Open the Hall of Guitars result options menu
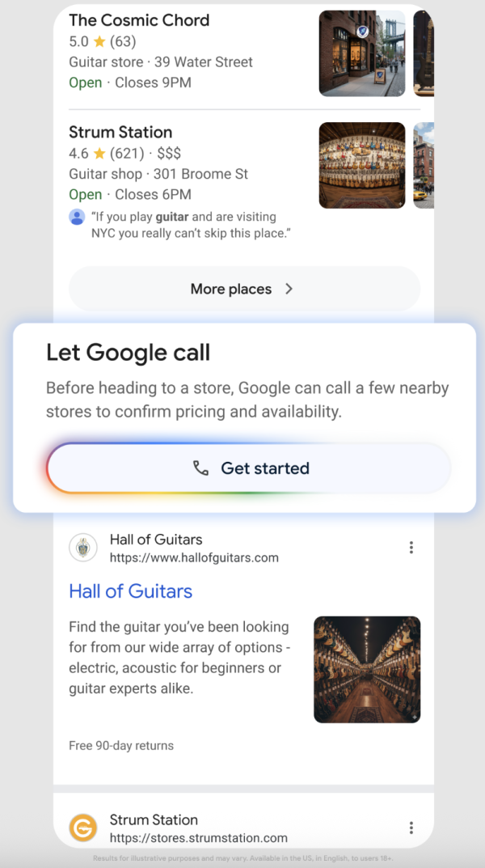The width and height of the screenshot is (485, 868). pyautogui.click(x=411, y=548)
